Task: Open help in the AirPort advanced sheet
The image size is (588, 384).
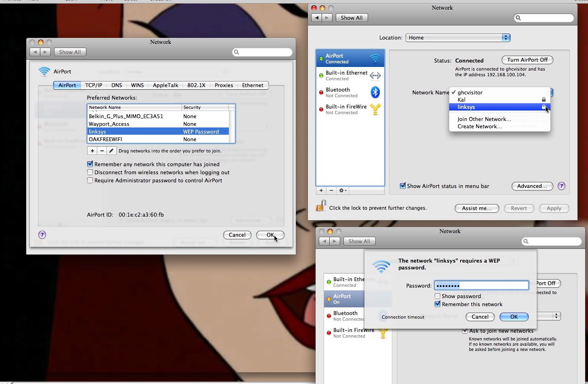Action: point(42,235)
